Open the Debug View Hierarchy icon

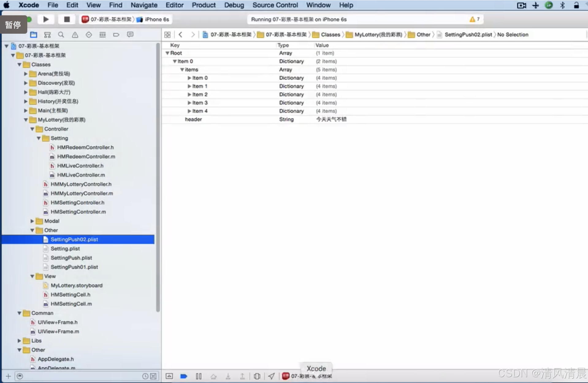coord(257,376)
